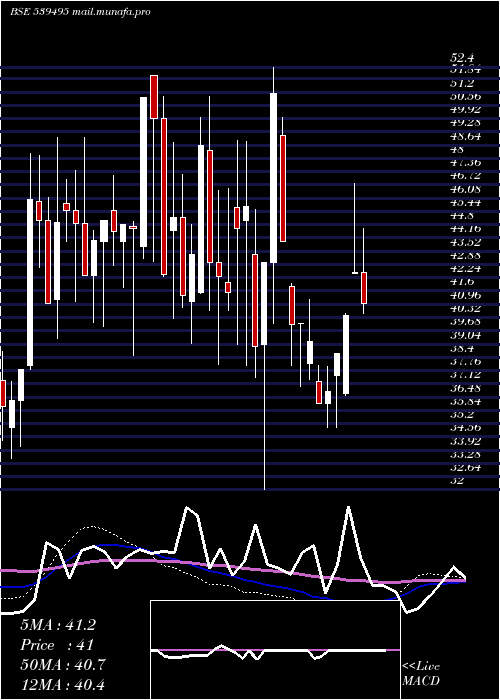This screenshot has width=500, height=700.
Task: Click the 39.04 price axis label
Action: click(x=466, y=334)
